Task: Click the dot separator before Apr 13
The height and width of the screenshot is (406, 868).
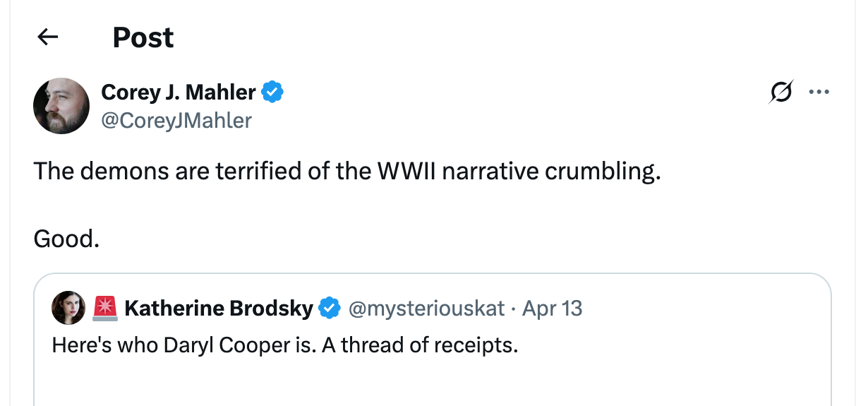Action: (x=514, y=309)
